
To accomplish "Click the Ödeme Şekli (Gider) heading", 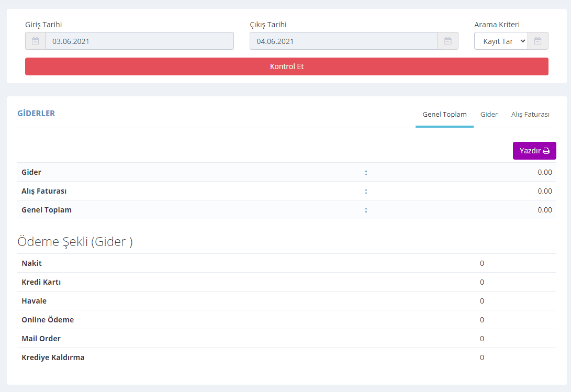I will tap(75, 242).
